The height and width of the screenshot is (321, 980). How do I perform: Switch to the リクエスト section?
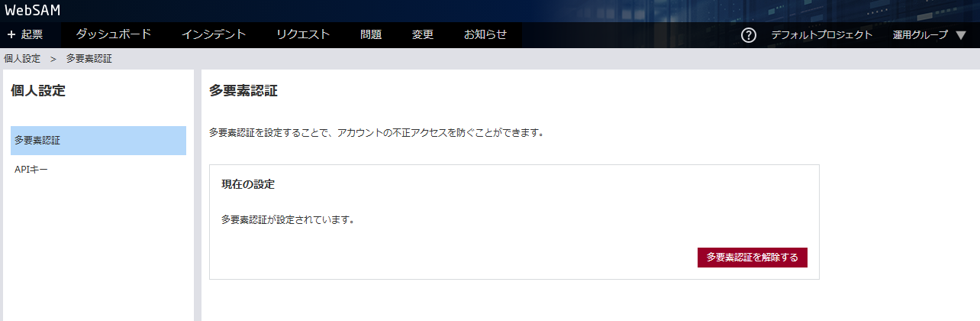[x=303, y=34]
